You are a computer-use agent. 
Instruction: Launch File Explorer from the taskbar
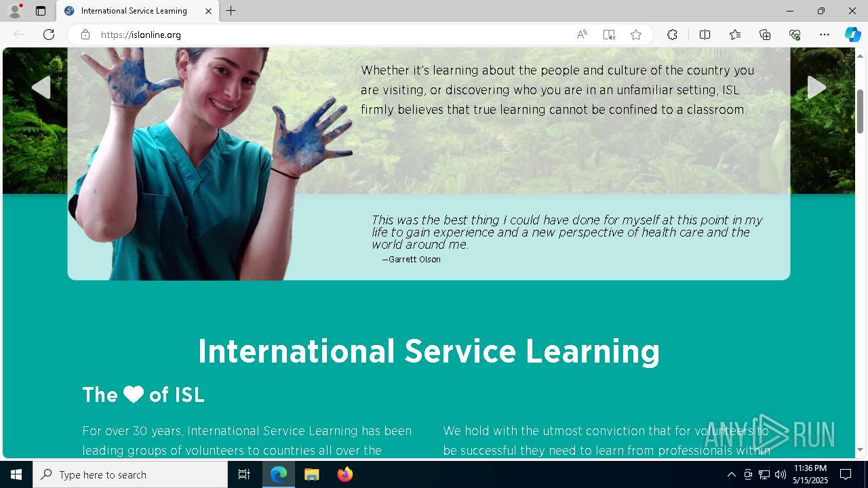(x=312, y=474)
